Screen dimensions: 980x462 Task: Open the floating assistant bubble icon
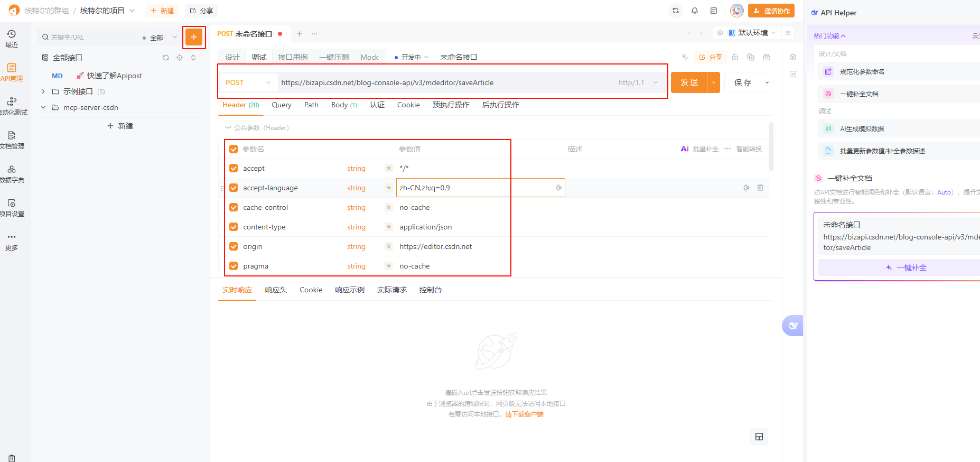[792, 326]
